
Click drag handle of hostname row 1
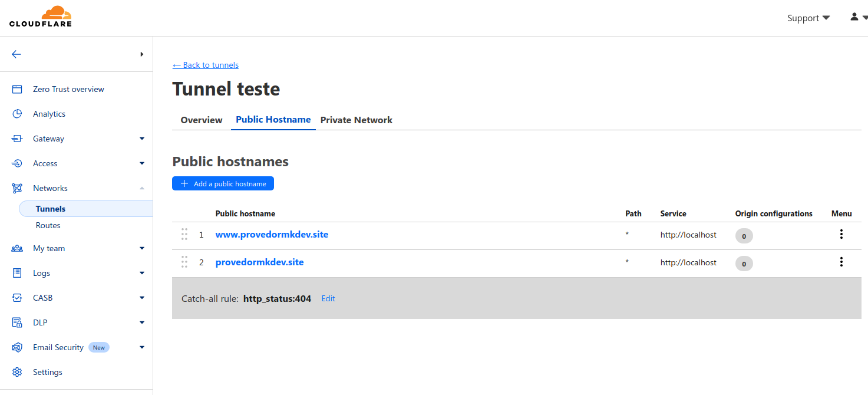pyautogui.click(x=184, y=235)
